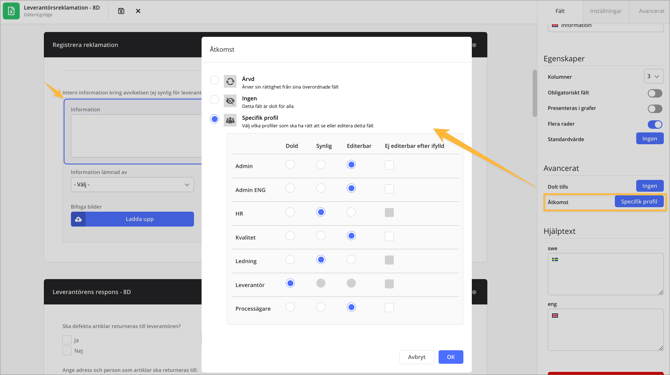This screenshot has width=670, height=375.
Task: Check Ej editerbar efter ifylld for Admin
Action: [x=389, y=165]
